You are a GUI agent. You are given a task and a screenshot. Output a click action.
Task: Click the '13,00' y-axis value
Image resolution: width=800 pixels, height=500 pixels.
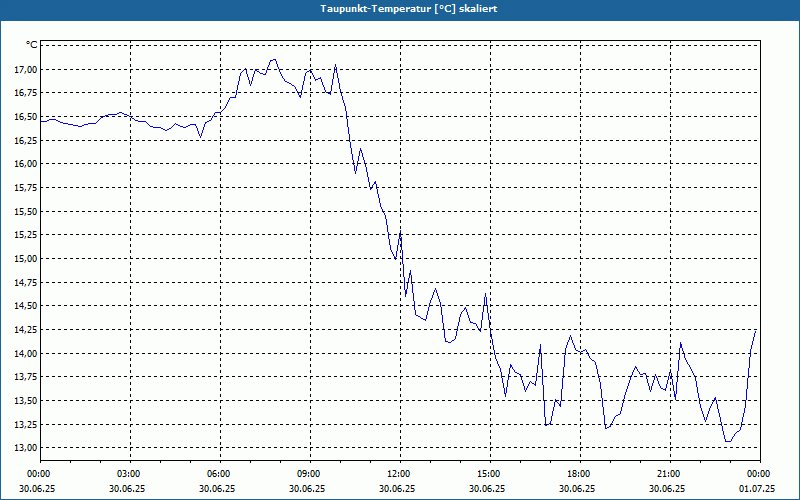[26, 447]
